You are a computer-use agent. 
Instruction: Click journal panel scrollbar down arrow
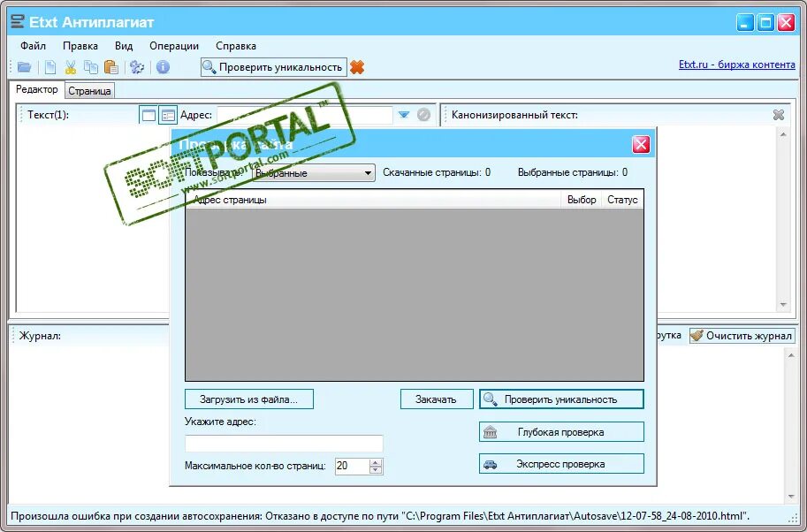click(792, 497)
